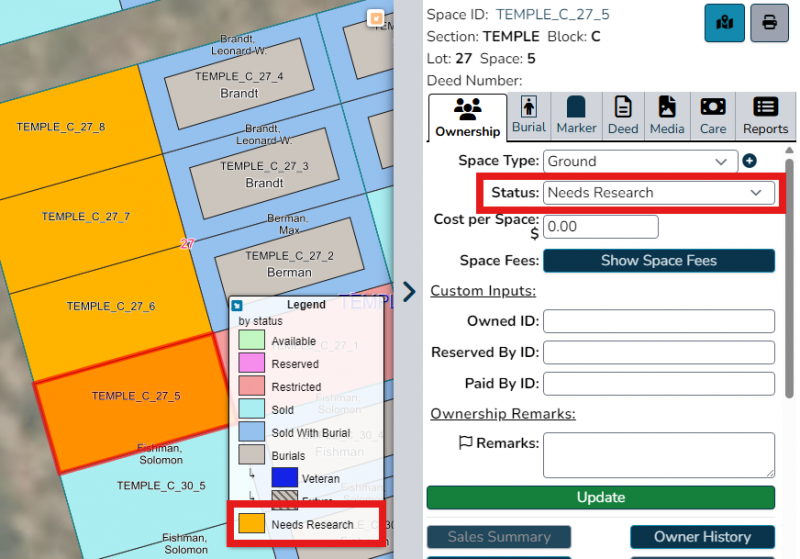Select plot TEMPLE_C_27_4 Brandt

tap(239, 84)
